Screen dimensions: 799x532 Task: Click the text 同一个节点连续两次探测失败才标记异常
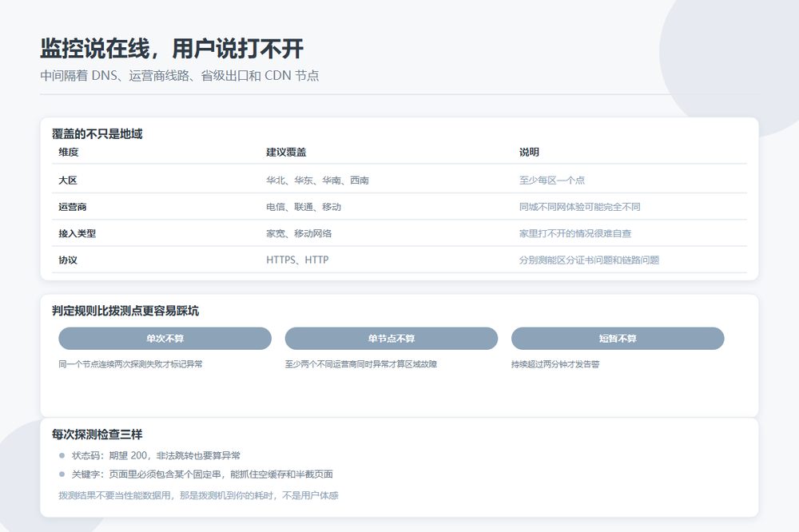pos(130,364)
